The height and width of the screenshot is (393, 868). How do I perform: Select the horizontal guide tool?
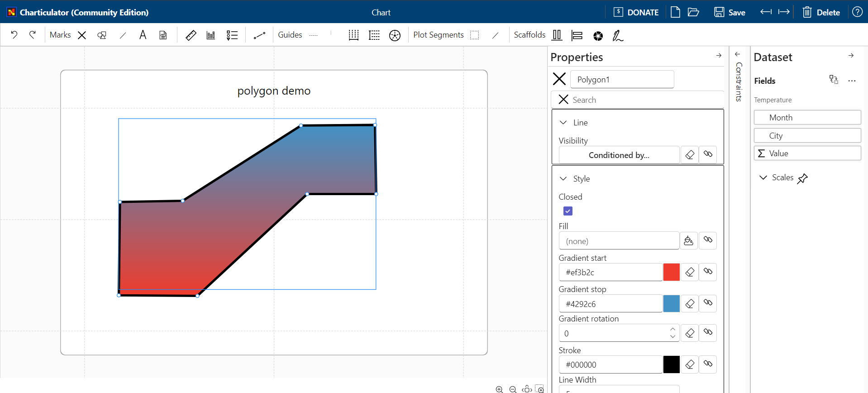click(314, 35)
